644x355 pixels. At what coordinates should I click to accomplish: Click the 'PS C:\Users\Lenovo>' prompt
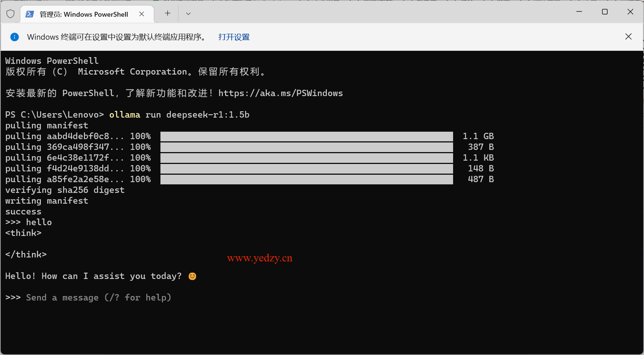click(55, 115)
